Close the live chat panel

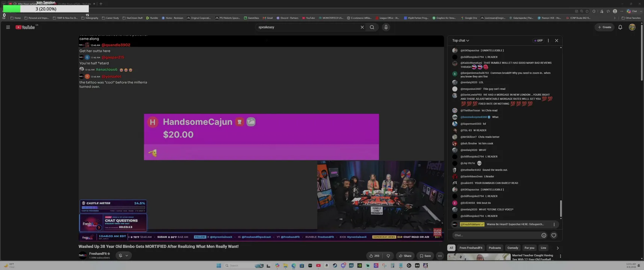coord(556,40)
